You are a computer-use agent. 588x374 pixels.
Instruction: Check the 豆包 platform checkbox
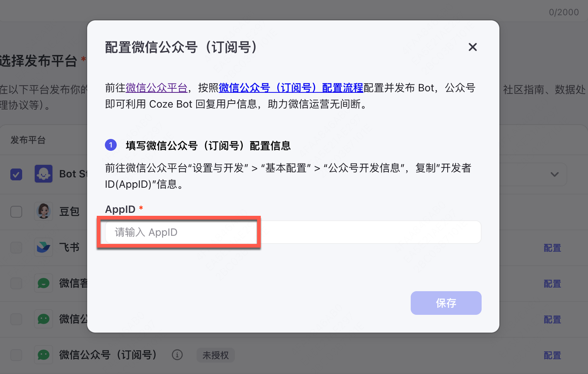click(x=16, y=212)
